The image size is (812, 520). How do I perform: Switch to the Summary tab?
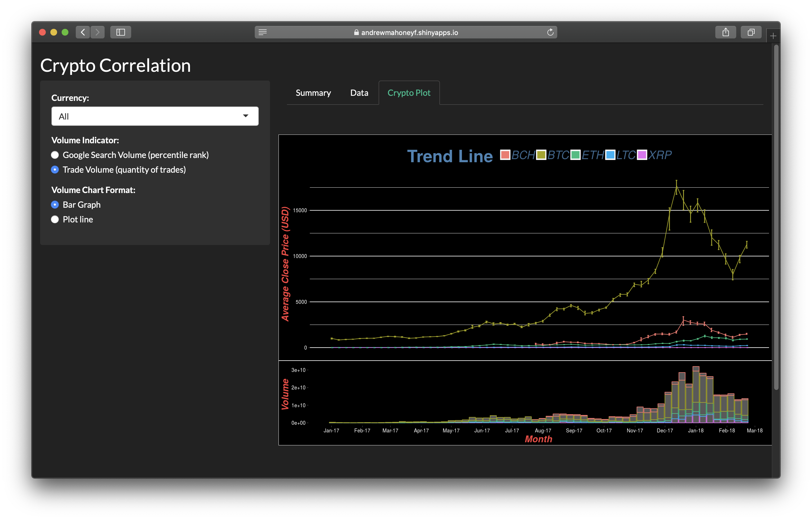(x=313, y=93)
